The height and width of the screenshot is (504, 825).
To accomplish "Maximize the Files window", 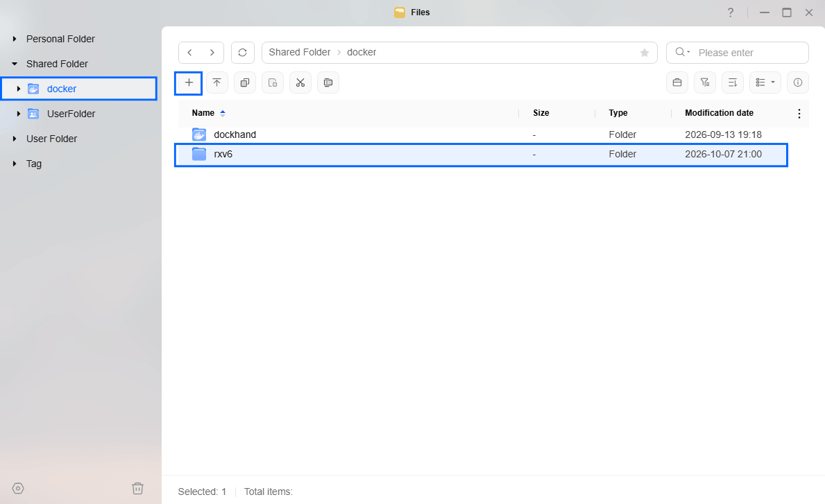I will click(x=787, y=12).
